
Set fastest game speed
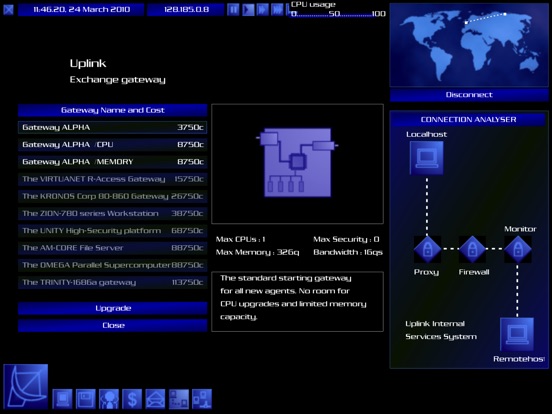[277, 10]
